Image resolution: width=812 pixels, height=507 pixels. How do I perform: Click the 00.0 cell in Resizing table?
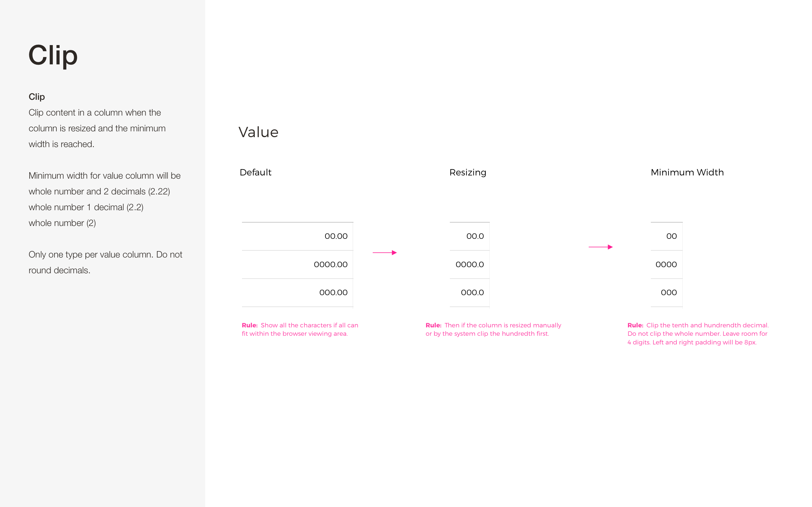coord(469,236)
